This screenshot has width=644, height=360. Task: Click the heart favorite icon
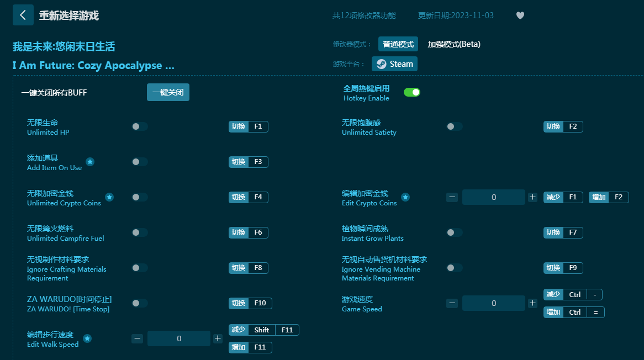coord(520,15)
